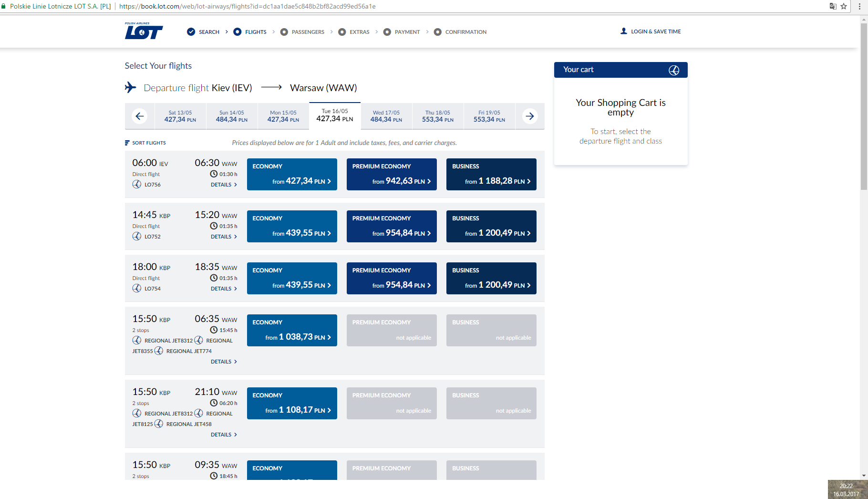The height and width of the screenshot is (499, 868).
Task: Select Fri 19/05 date tab
Action: click(x=489, y=116)
